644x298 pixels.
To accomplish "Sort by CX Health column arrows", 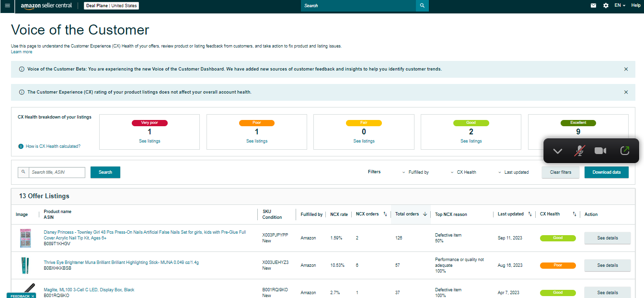I will [x=575, y=215].
